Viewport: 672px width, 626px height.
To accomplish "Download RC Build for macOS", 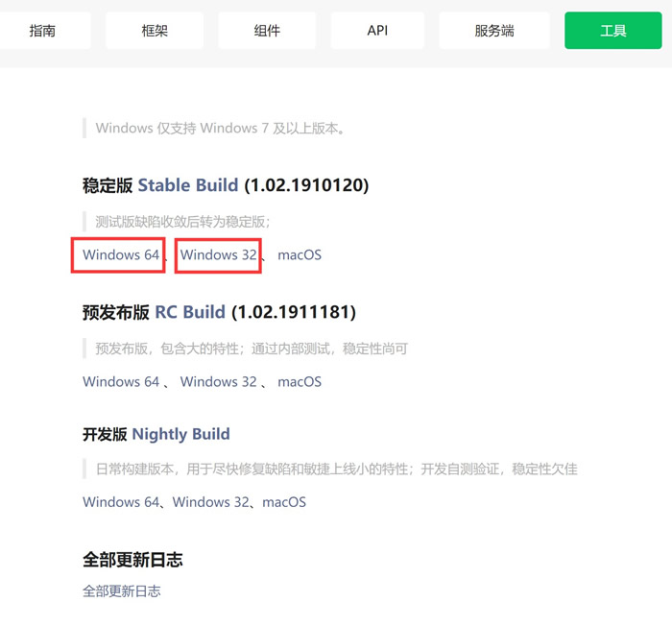I will pos(300,382).
